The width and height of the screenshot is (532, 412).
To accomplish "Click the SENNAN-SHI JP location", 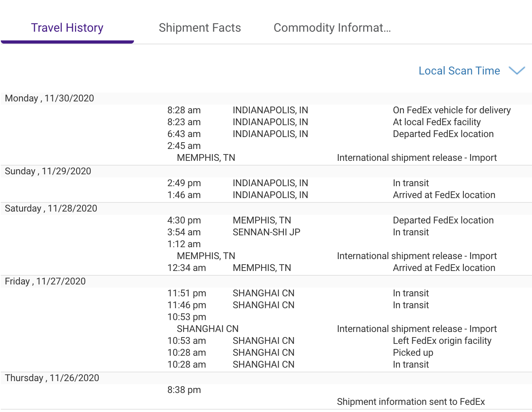I will point(266,232).
